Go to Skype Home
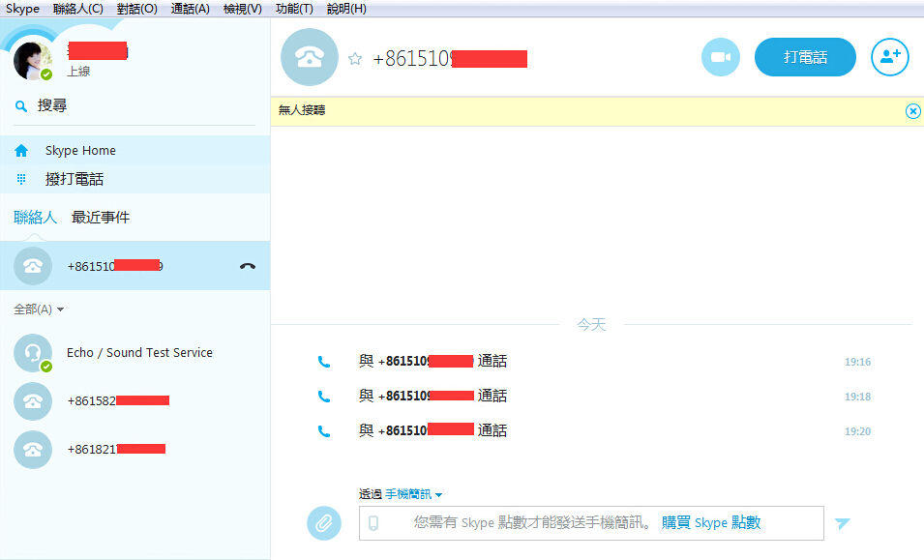924x560 pixels. click(79, 151)
